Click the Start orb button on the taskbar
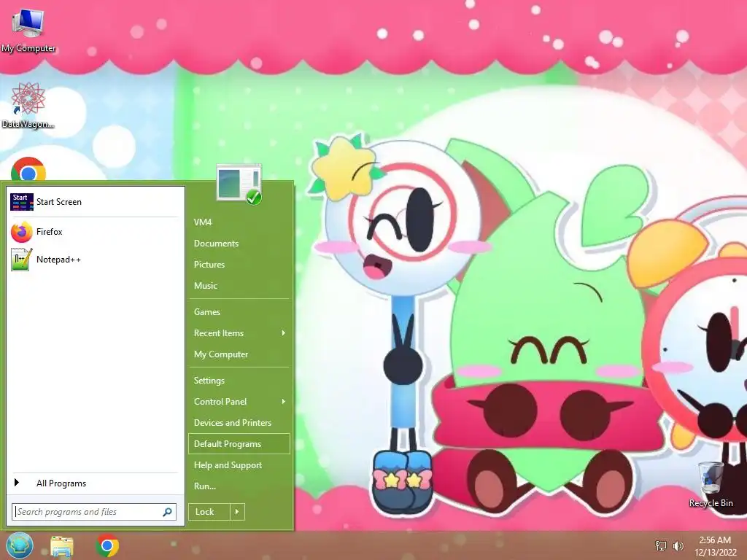This screenshot has height=560, width=747. point(20,545)
